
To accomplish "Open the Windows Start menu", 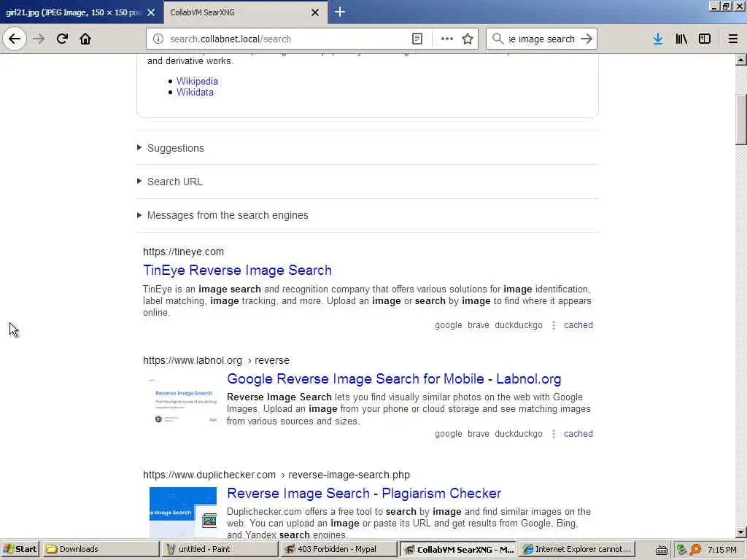I will tap(20, 549).
